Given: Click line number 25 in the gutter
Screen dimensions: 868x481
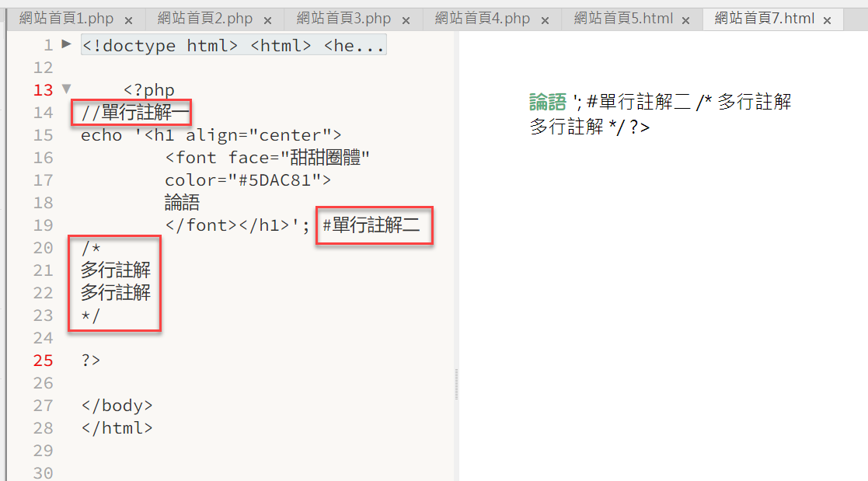Looking at the screenshot, I should (44, 361).
